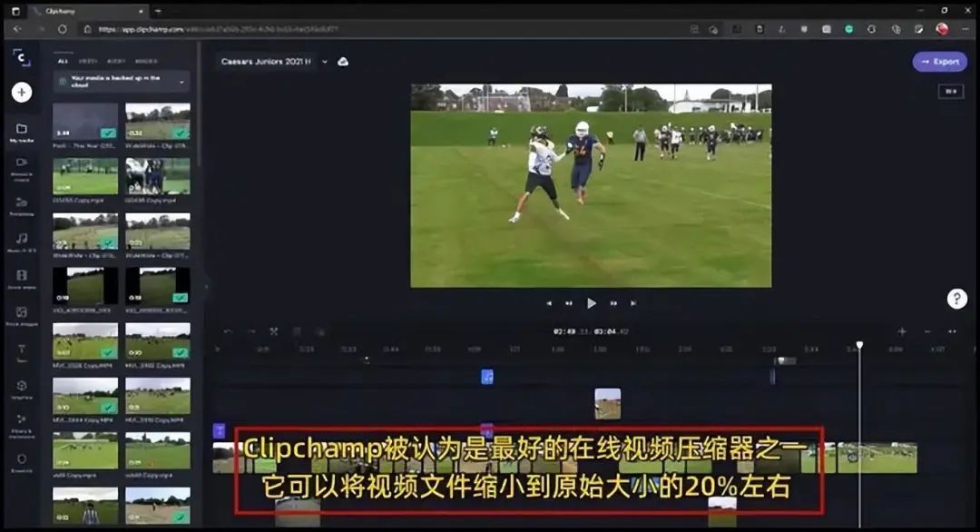Expand the media backed up banner chevron
Screen dimensions: 980x532
click(181, 82)
